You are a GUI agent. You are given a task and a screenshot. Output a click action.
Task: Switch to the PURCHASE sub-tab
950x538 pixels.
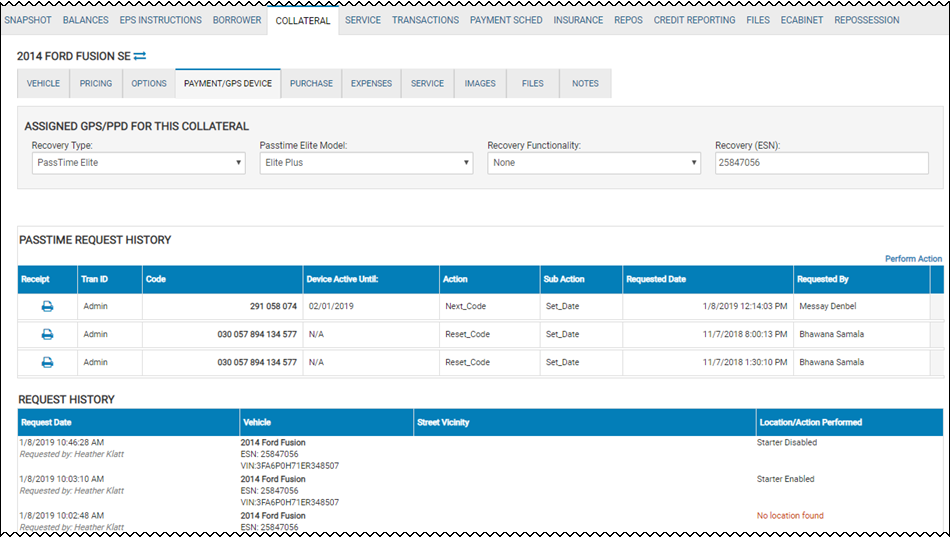click(311, 84)
